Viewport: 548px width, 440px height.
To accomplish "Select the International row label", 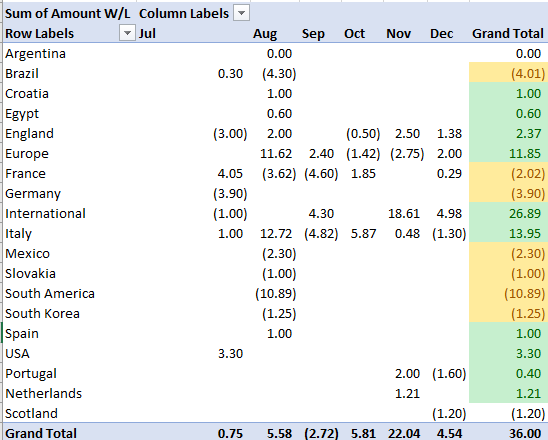I will (45, 213).
